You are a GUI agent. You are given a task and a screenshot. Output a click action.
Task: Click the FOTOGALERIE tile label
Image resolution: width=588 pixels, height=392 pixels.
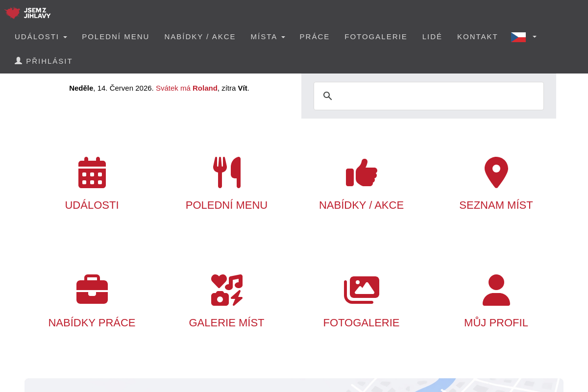coord(362,323)
